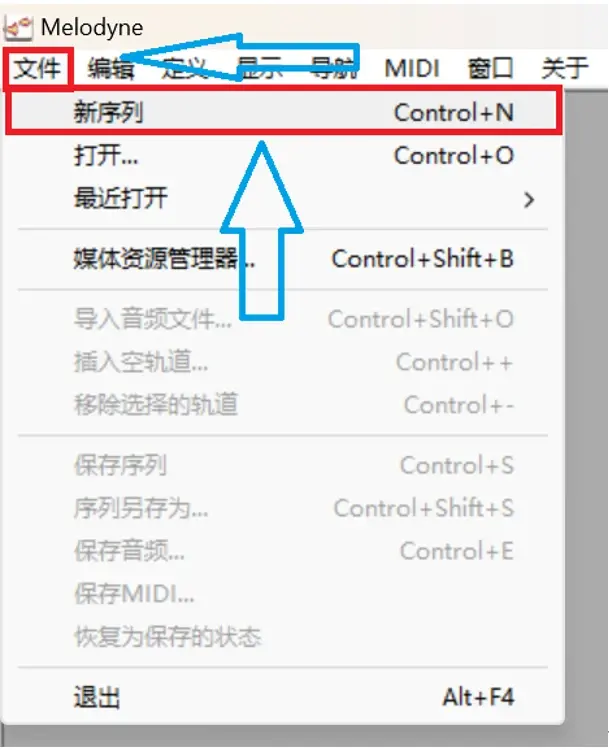
Task: Choose 打开... from the file menu
Action: (x=283, y=155)
